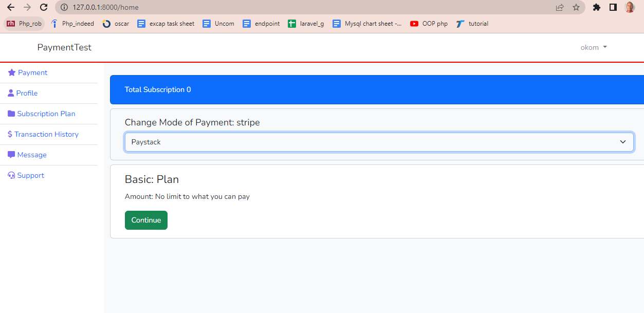Bookmark the page with the star icon
The image size is (644, 313).
coord(576,8)
